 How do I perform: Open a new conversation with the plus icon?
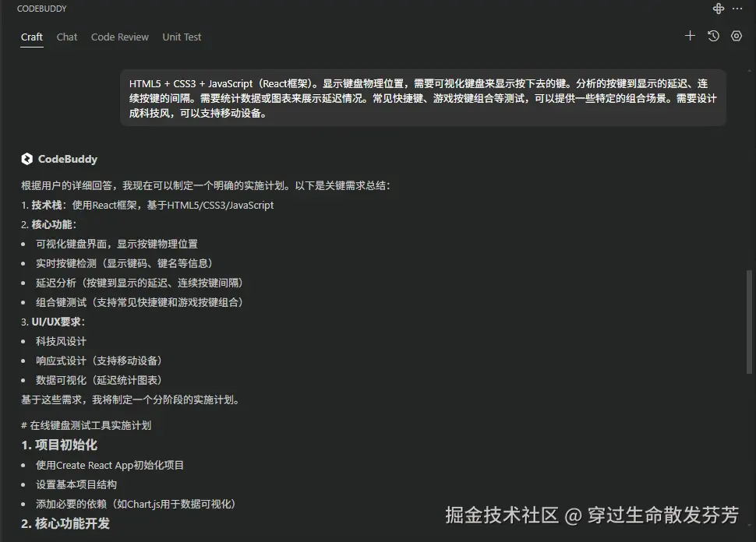point(689,36)
